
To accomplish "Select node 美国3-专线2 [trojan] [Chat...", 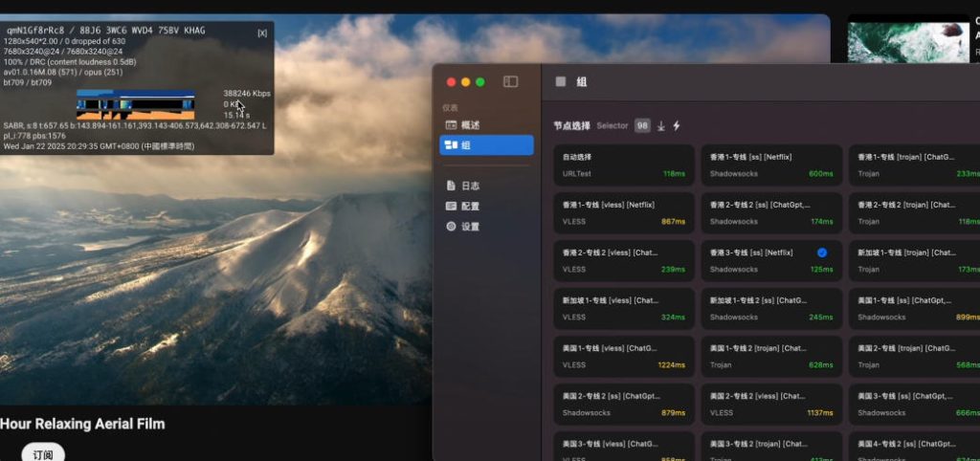I will pos(771,446).
